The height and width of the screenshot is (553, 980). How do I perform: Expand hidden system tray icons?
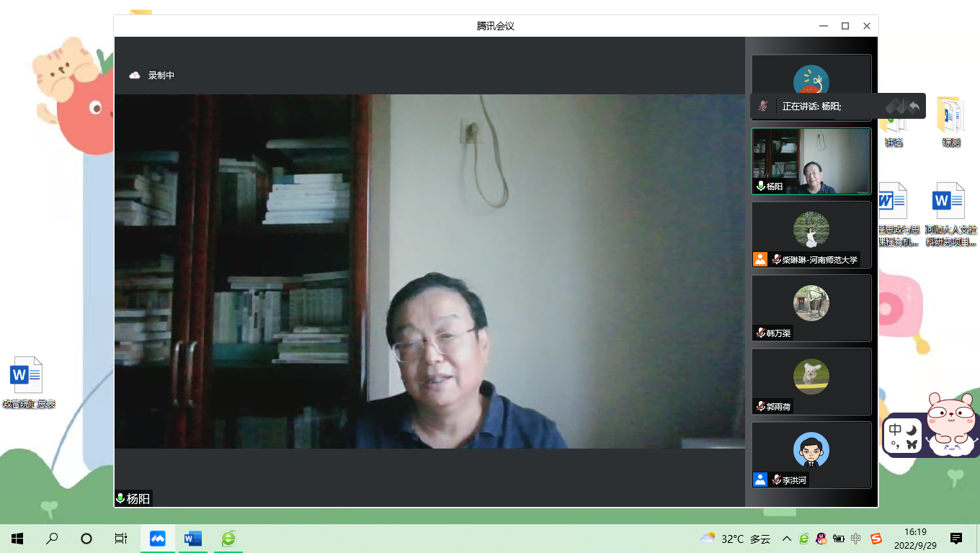(787, 539)
